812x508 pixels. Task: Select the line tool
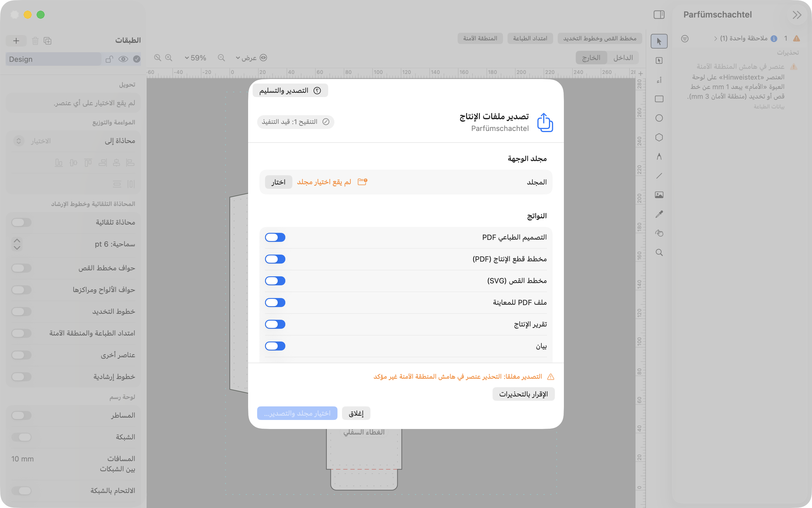coord(659,176)
